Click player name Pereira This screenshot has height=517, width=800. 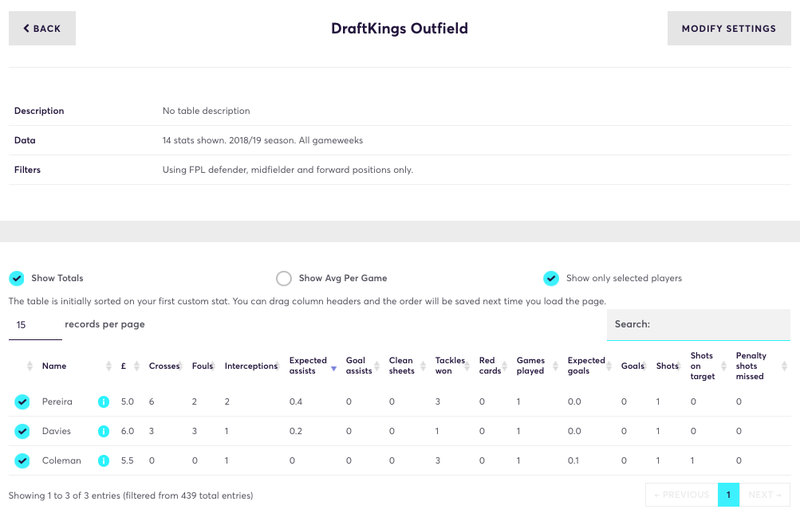[x=57, y=402]
